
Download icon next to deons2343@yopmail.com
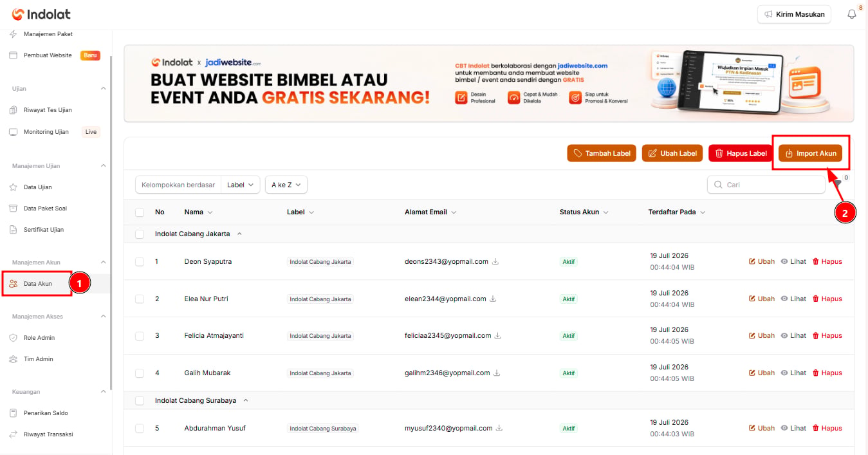coord(495,262)
